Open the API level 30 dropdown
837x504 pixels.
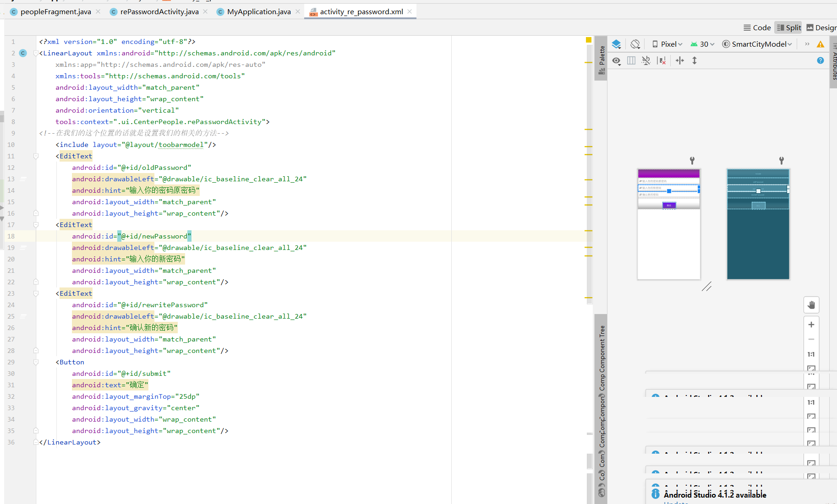[702, 43]
